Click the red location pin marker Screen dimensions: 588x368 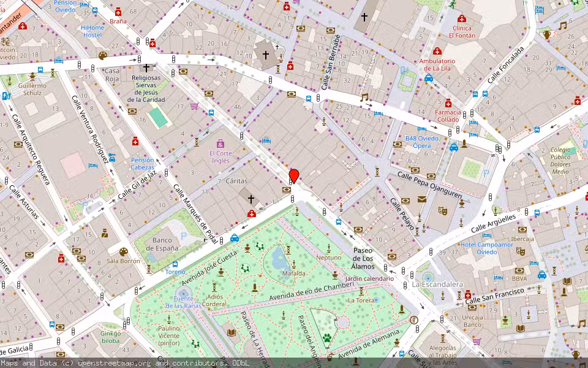coord(294,176)
